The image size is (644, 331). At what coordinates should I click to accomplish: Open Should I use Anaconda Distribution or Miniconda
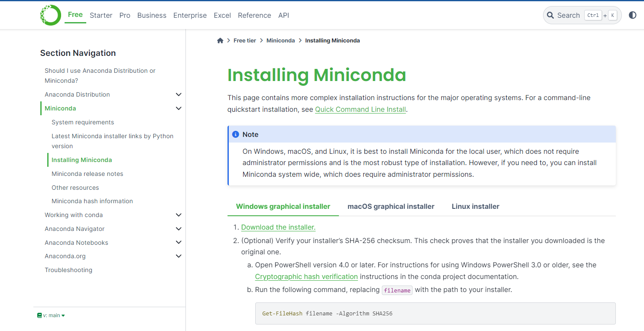(x=100, y=75)
